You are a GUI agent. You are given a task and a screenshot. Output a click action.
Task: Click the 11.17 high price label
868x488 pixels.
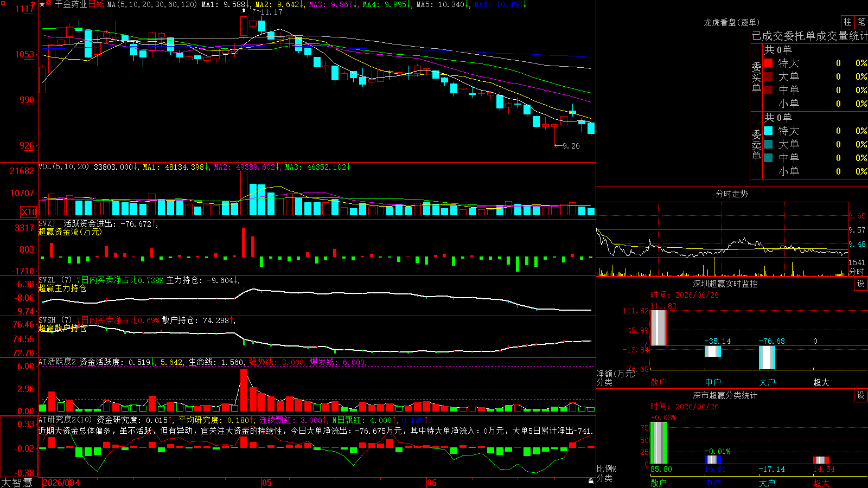pos(271,12)
